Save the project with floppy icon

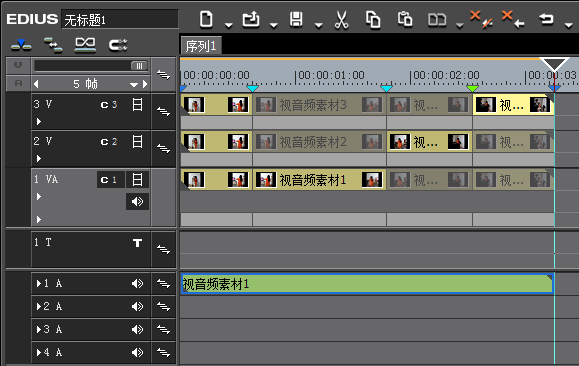(x=296, y=20)
